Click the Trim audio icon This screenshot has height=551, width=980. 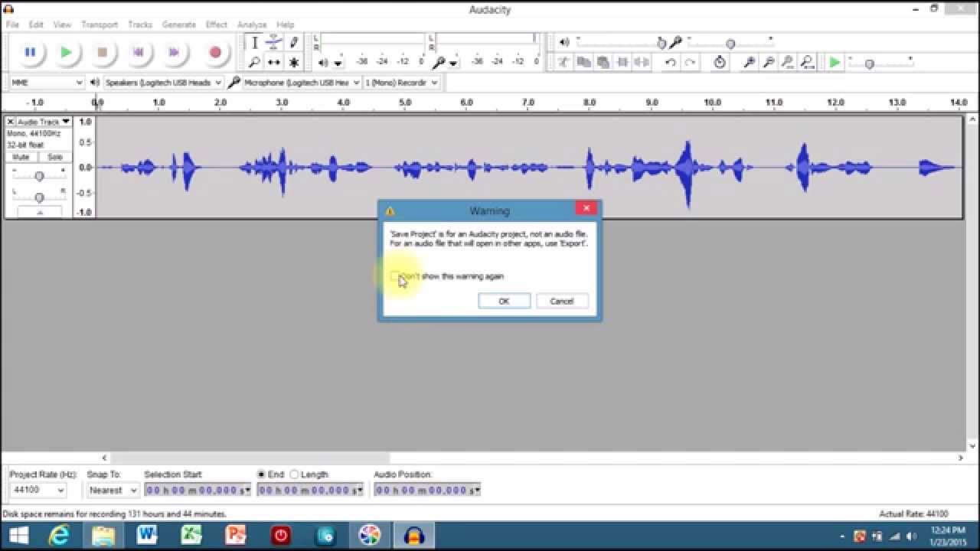pos(622,62)
